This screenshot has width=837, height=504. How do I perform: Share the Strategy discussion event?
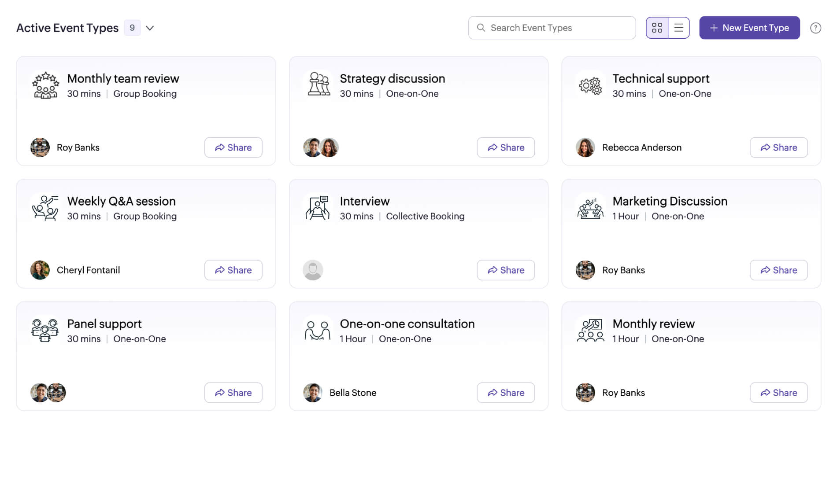pos(506,147)
